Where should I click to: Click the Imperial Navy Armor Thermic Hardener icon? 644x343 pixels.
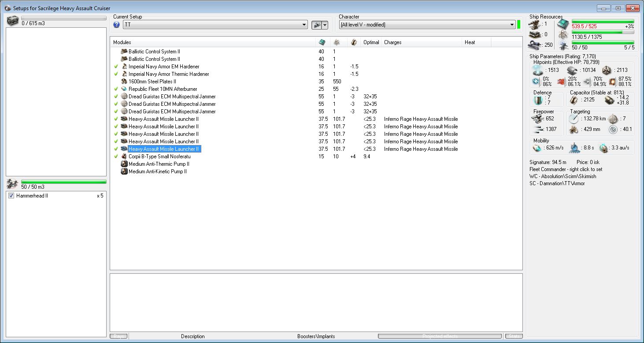[x=124, y=74]
